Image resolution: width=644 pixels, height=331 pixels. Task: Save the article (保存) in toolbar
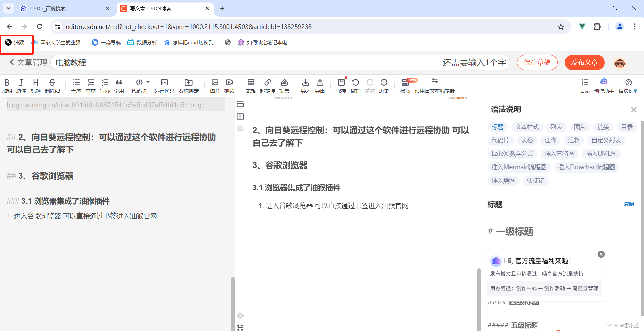pyautogui.click(x=341, y=86)
